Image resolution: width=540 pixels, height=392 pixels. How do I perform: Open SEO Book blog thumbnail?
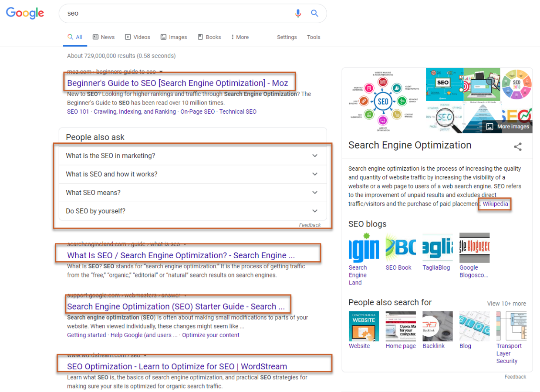401,248
